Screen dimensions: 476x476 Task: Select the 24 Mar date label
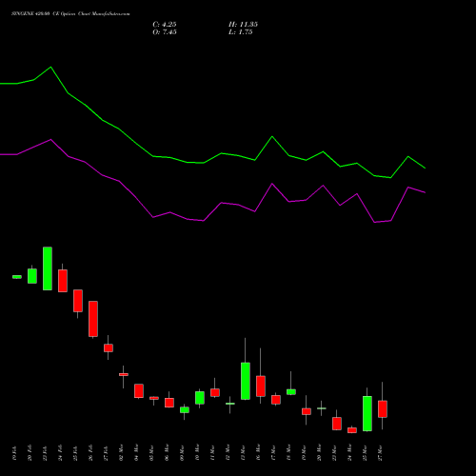pos(349,453)
